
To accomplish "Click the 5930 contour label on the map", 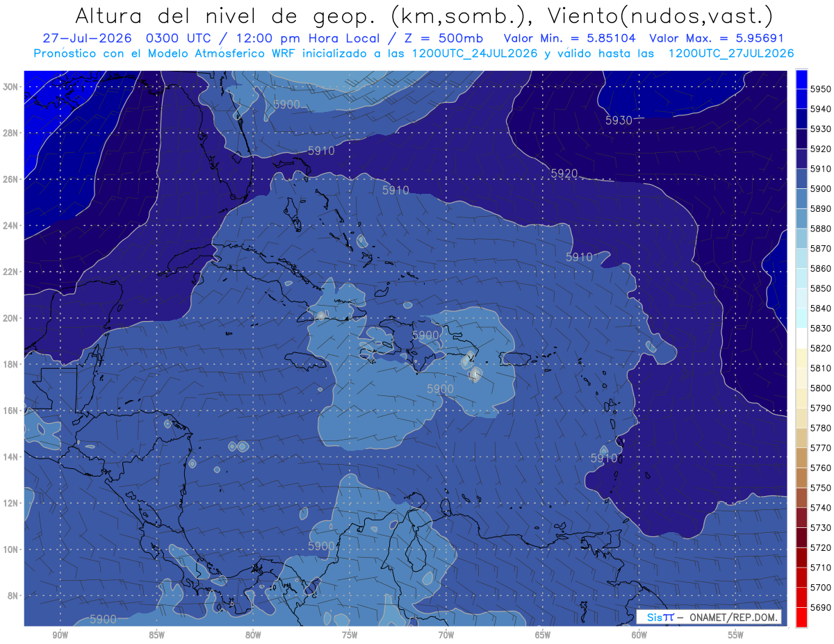I will (619, 120).
